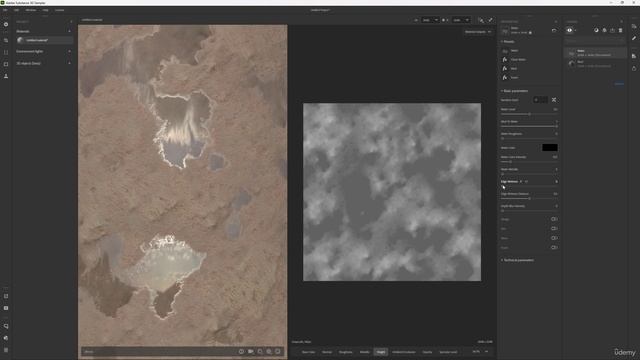Switch to the Opacity channel tab
The height and width of the screenshot is (360, 640).
(x=427, y=352)
